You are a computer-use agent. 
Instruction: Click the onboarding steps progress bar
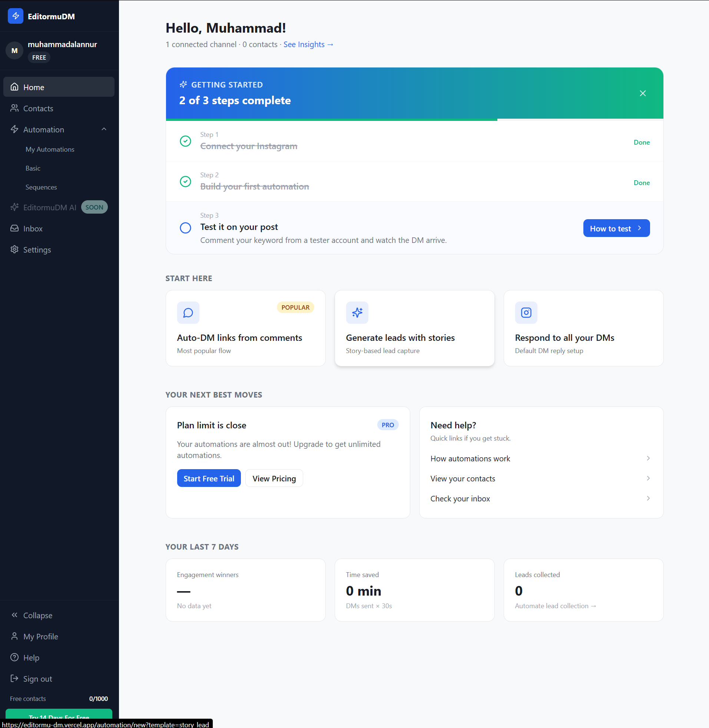point(414,119)
